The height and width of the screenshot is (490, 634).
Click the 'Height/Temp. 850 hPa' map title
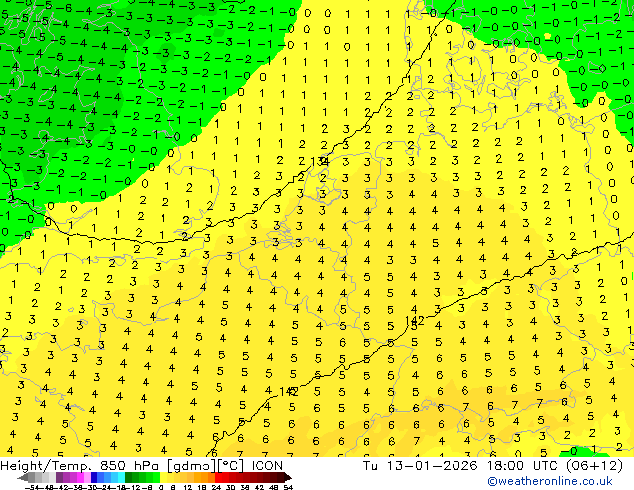(x=81, y=466)
